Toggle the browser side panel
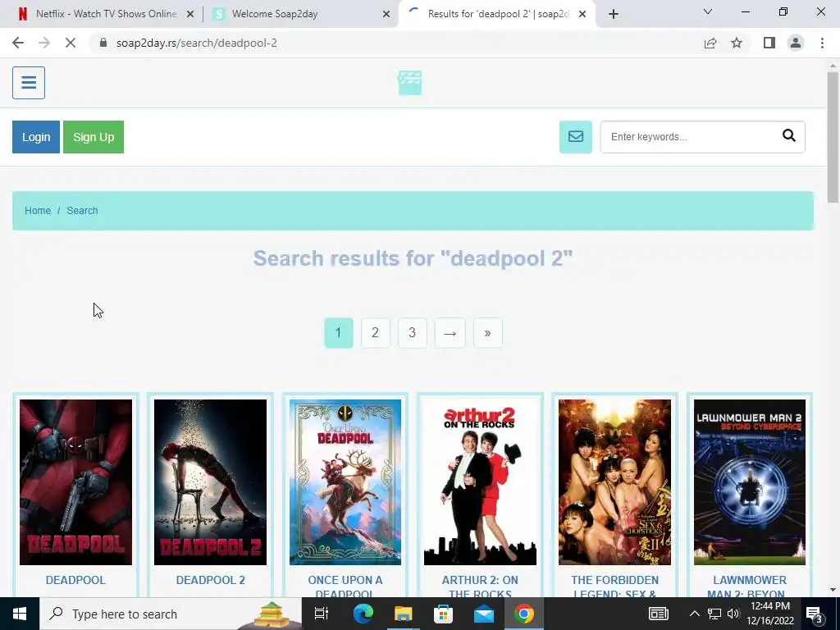Image resolution: width=840 pixels, height=630 pixels. pos(769,43)
